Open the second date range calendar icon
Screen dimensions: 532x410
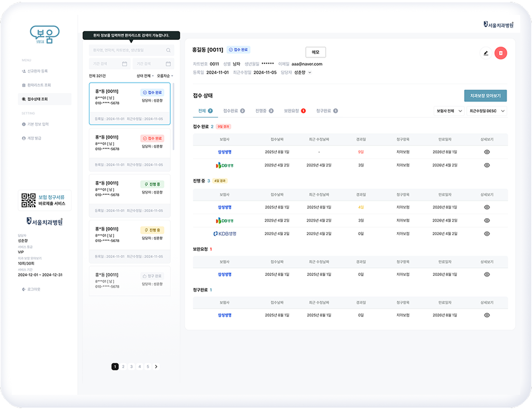tap(168, 64)
